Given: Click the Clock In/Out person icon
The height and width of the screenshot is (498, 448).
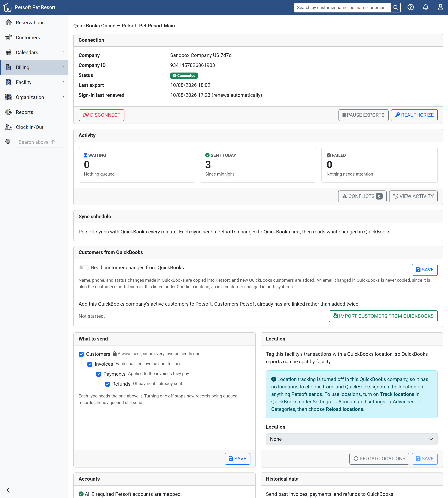Looking at the screenshot, I should [8, 127].
